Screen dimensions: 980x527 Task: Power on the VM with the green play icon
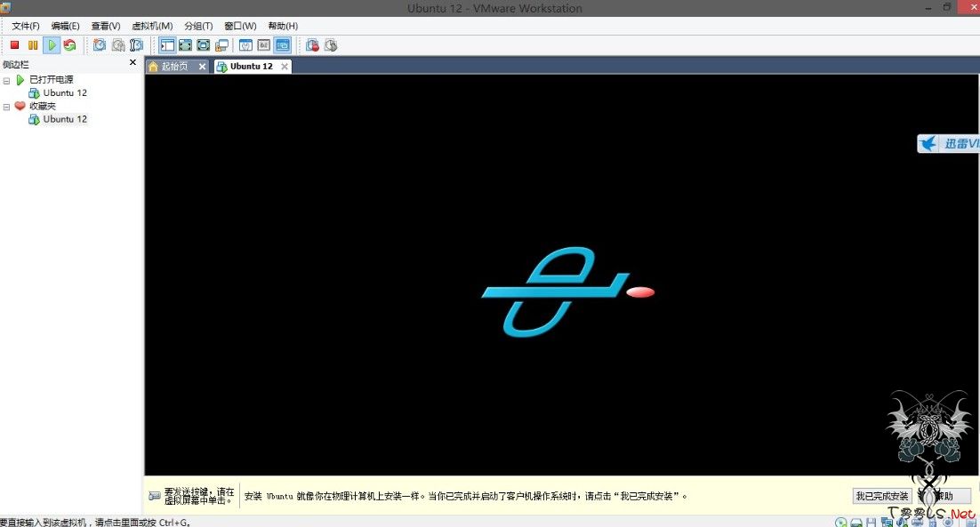click(52, 45)
